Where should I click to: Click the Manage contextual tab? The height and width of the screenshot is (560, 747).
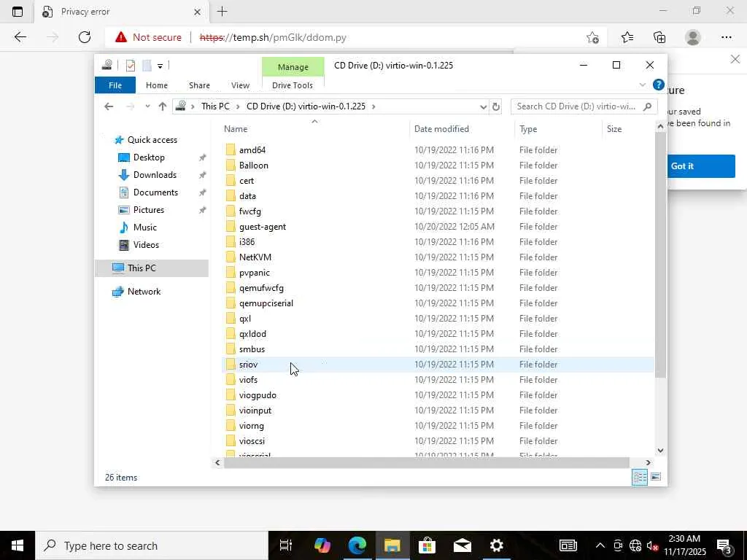293,67
